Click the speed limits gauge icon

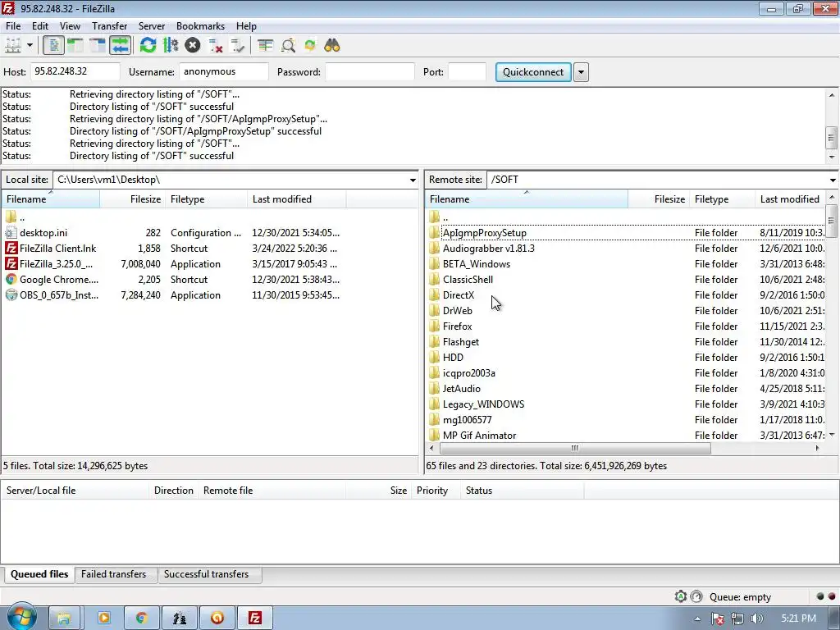(696, 596)
